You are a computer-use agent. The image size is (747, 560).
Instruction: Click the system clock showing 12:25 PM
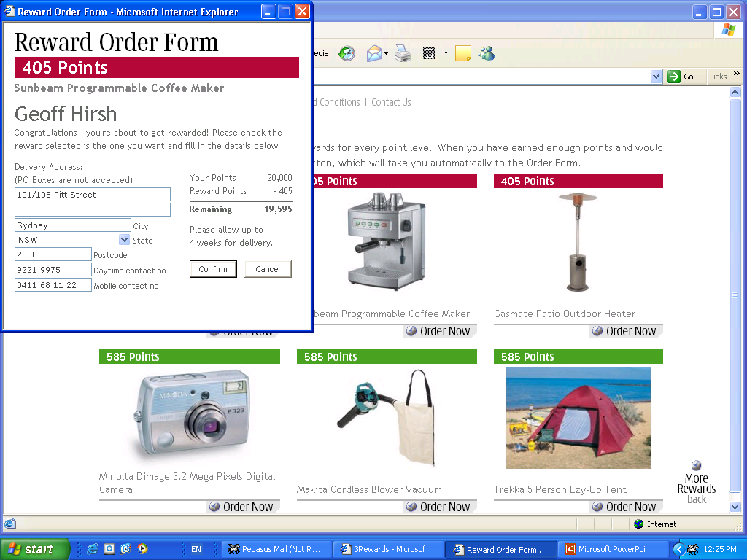coord(720,549)
